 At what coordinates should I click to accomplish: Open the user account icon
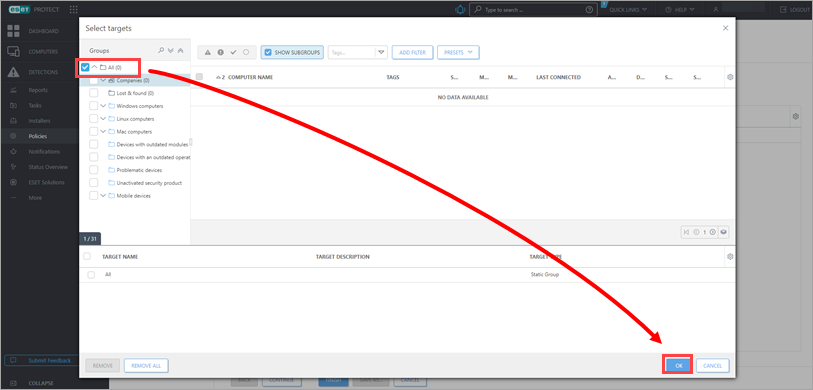click(716, 10)
